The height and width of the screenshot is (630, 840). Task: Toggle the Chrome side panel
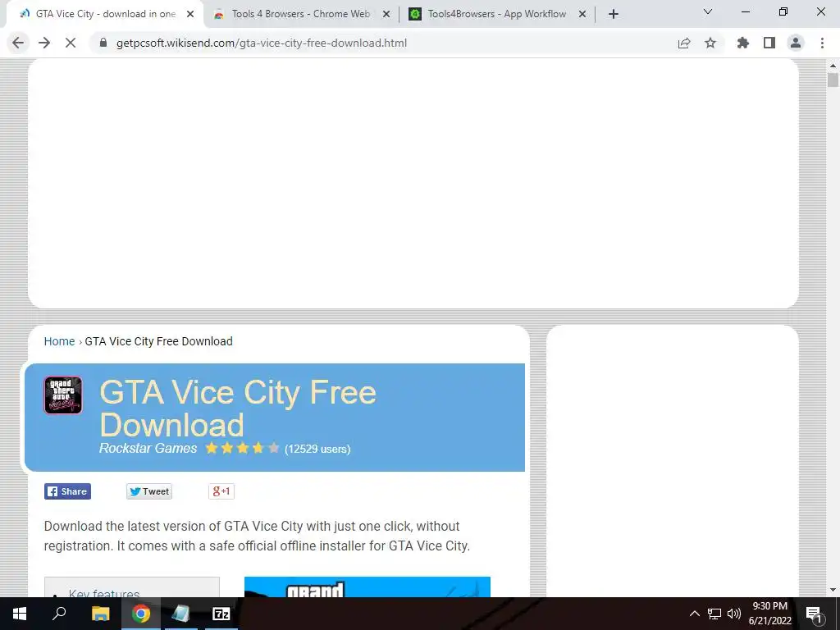769,43
